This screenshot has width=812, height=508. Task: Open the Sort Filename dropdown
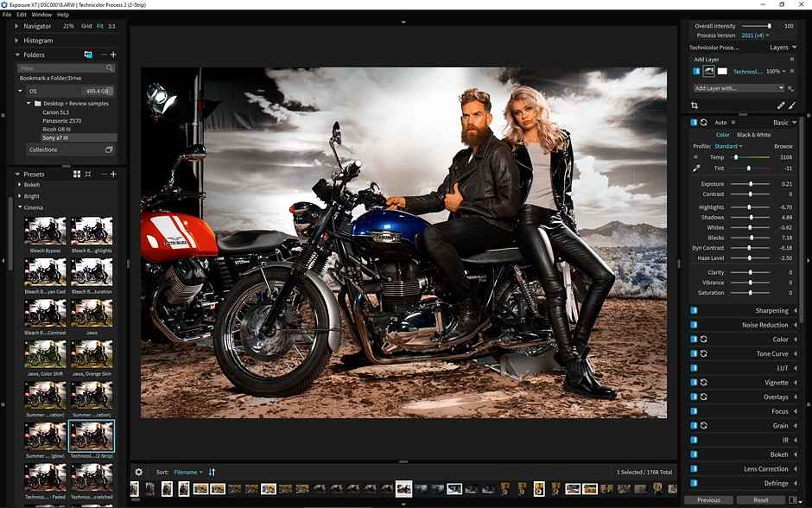click(188, 472)
